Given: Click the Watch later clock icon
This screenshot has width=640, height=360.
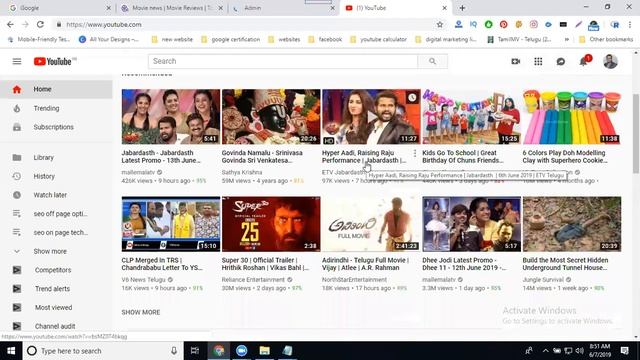Looking at the screenshot, I should 17,195.
